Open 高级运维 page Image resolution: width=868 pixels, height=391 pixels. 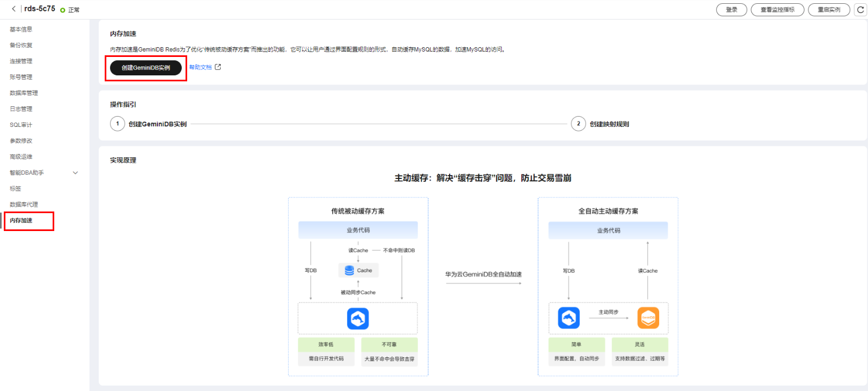click(x=21, y=157)
